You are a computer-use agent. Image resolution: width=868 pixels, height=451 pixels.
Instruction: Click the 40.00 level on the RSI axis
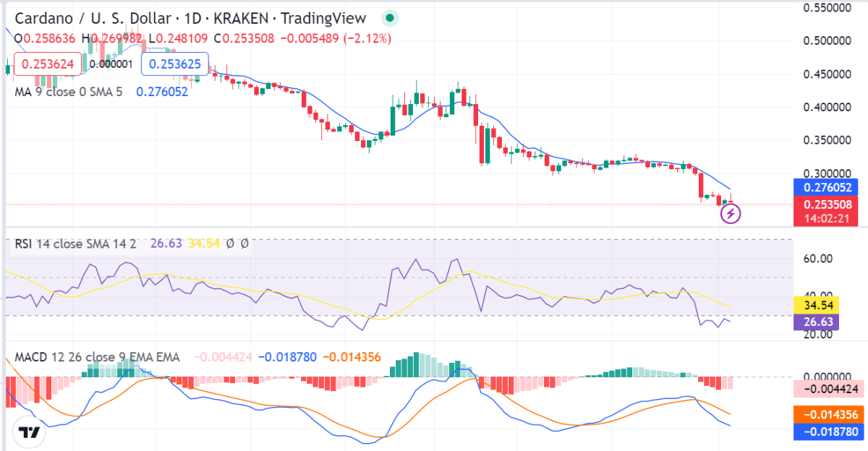tap(820, 296)
